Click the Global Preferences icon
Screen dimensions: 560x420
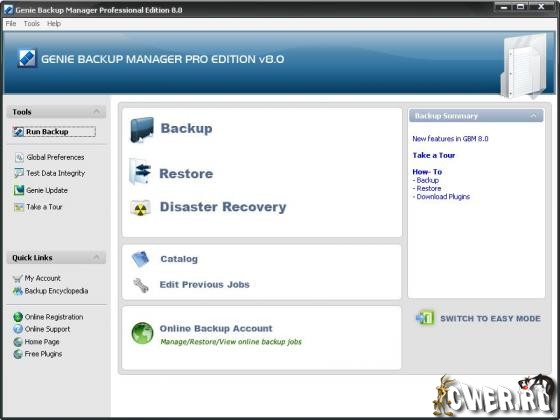[19, 158]
